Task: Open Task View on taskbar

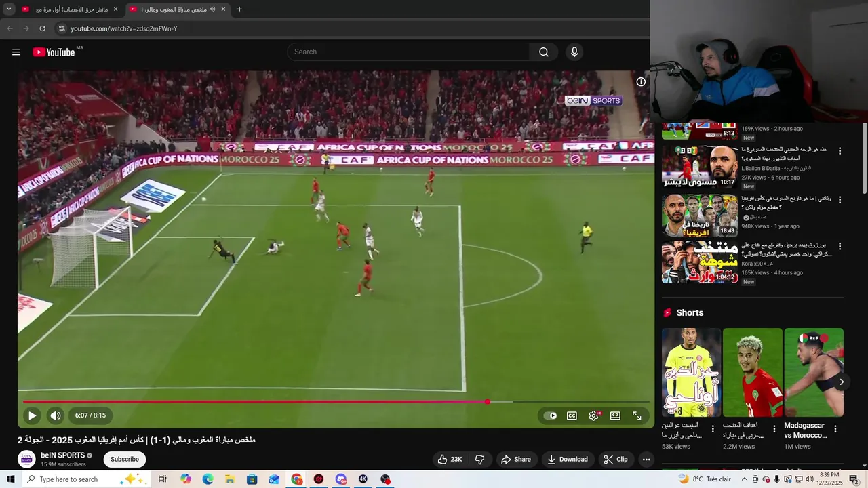Action: click(163, 479)
